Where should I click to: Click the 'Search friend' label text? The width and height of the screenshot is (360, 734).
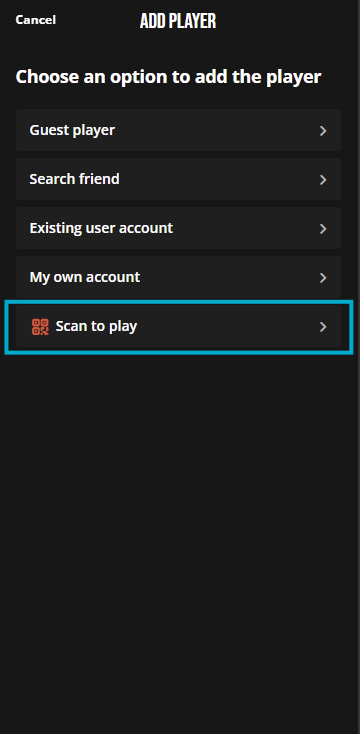pos(74,179)
